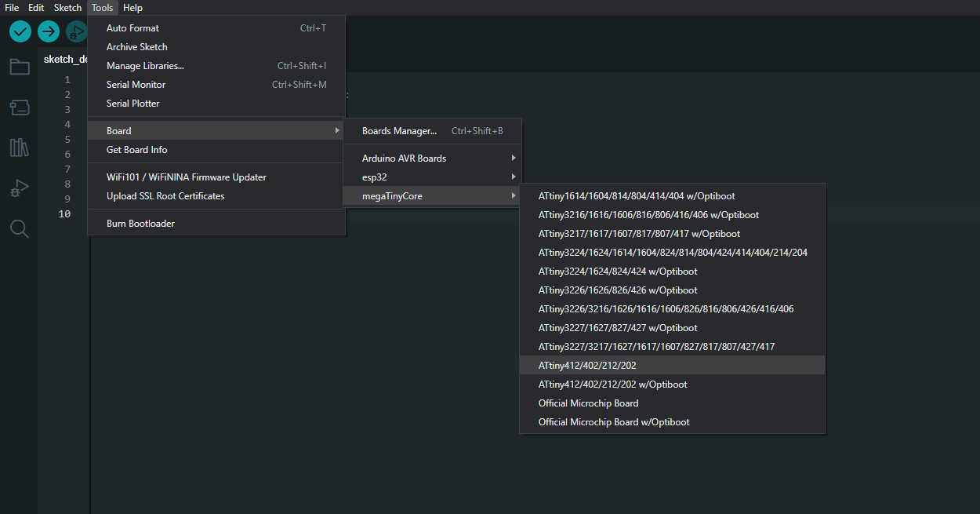The image size is (980, 514).
Task: Click the Verify checkmark icon
Action: click(20, 31)
